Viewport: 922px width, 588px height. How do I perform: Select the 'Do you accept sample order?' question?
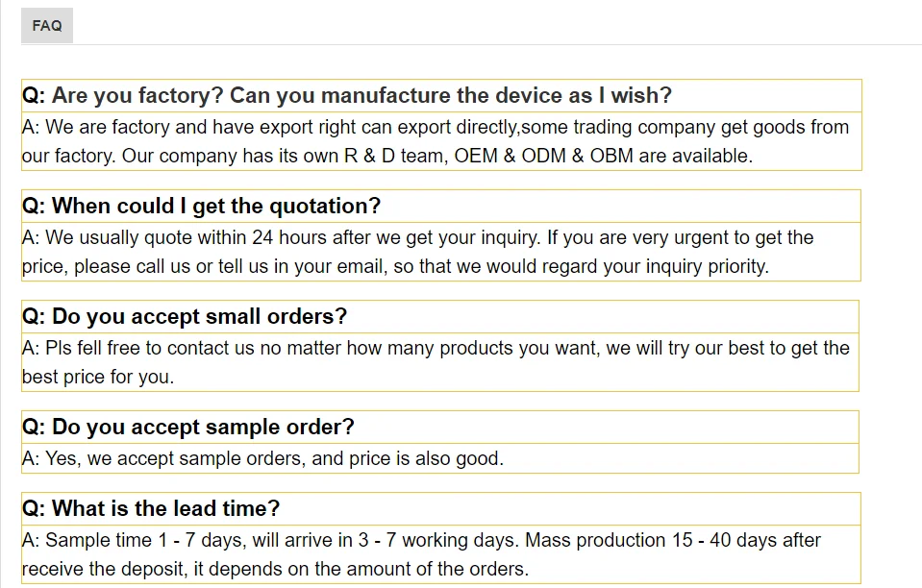[188, 427]
